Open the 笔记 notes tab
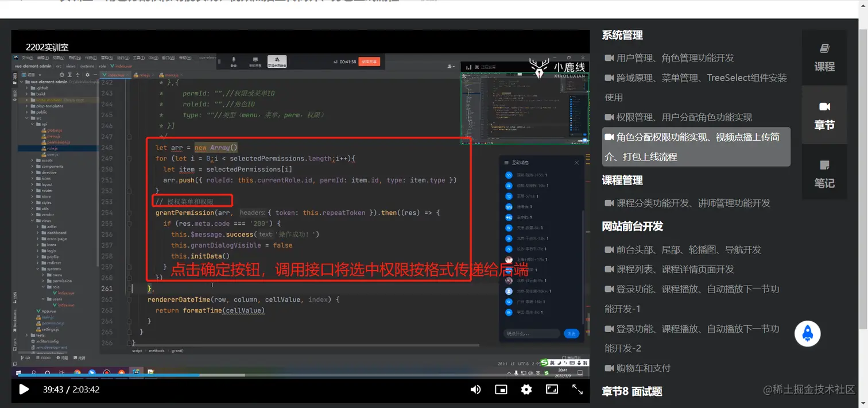The height and width of the screenshot is (408, 868). (824, 173)
